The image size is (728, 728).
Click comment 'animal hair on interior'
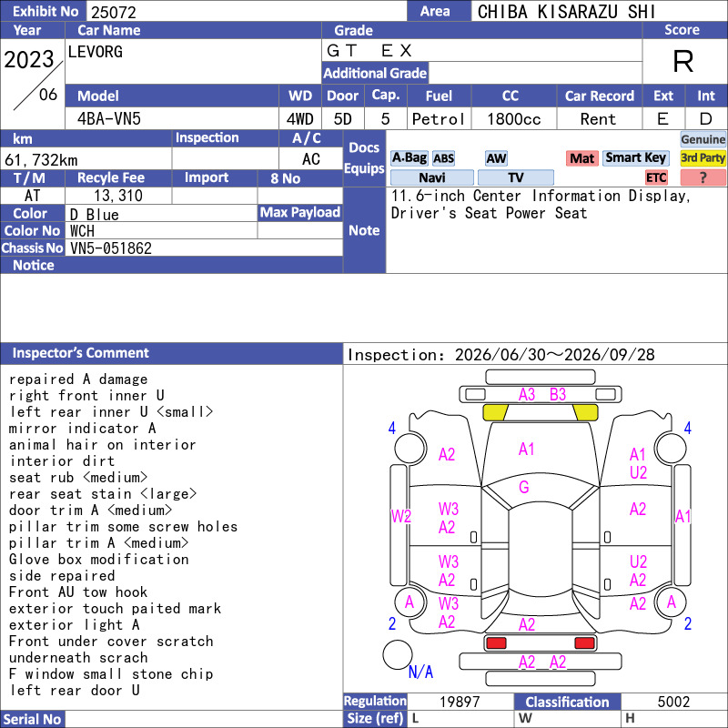tap(103, 445)
